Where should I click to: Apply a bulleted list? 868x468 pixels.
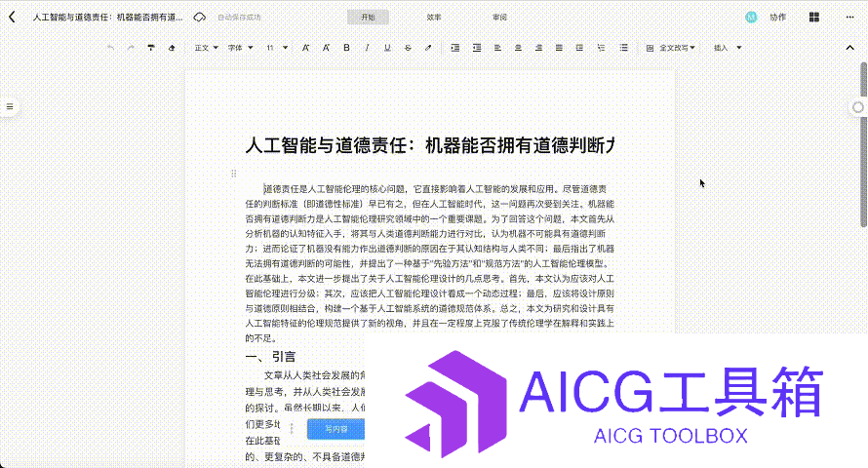(624, 48)
